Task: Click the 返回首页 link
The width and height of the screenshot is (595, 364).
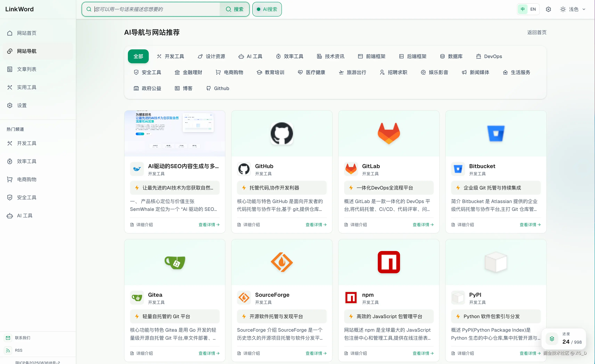Action: 537,32
